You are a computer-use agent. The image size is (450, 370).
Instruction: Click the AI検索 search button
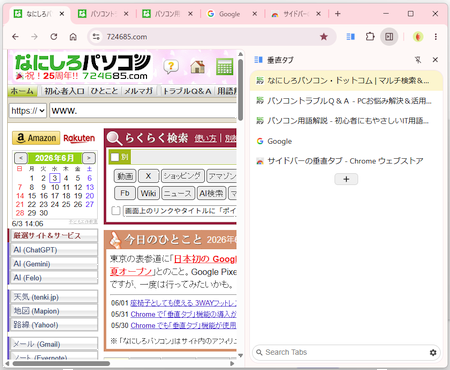(211, 193)
